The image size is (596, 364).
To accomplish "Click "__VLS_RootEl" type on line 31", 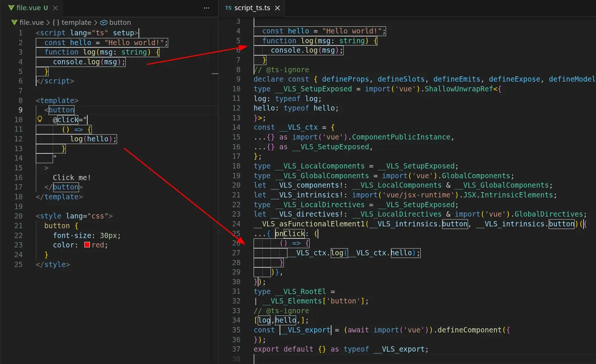I will (x=301, y=291).
